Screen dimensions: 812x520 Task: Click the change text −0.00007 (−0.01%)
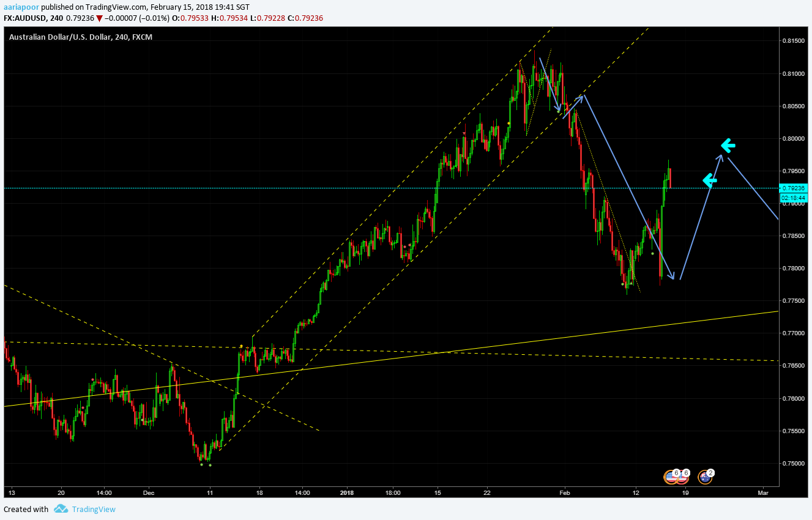coord(138,18)
